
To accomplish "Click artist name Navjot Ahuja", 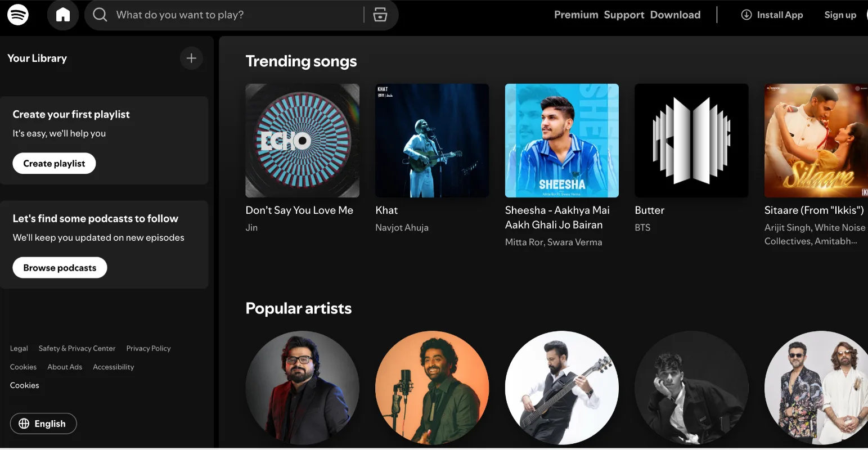I will 402,227.
